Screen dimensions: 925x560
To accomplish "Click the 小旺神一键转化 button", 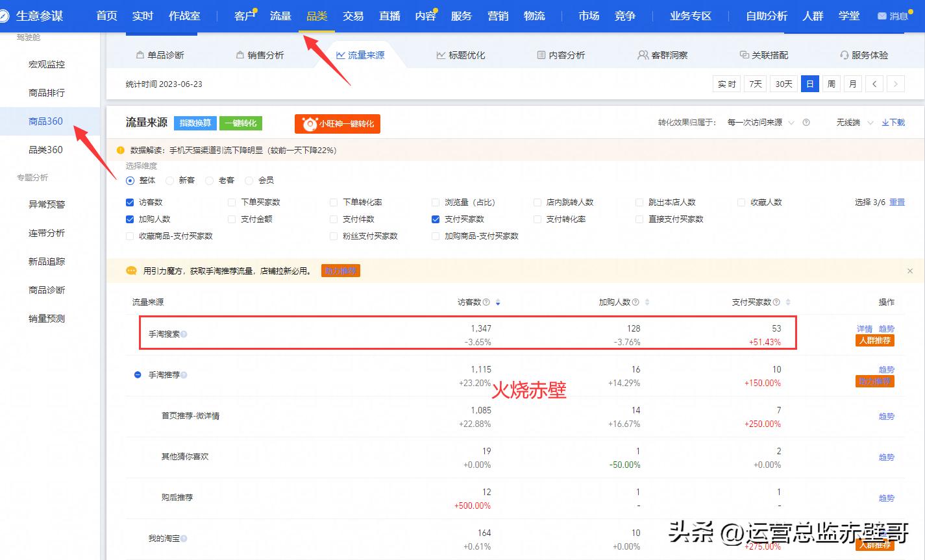I will pos(338,123).
